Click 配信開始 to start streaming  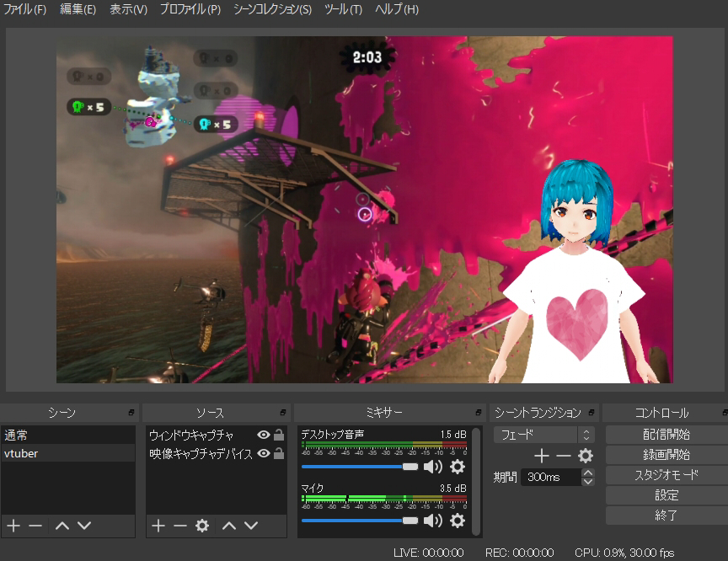pyautogui.click(x=666, y=435)
